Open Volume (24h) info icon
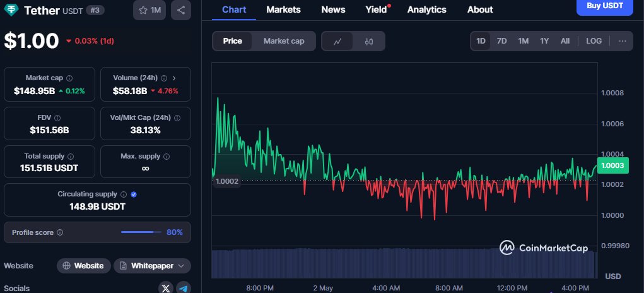644x293 pixels. click(x=164, y=78)
